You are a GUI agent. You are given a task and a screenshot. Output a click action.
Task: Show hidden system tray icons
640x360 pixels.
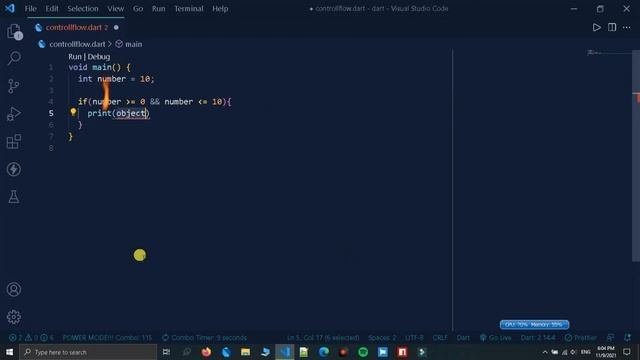(x=544, y=352)
